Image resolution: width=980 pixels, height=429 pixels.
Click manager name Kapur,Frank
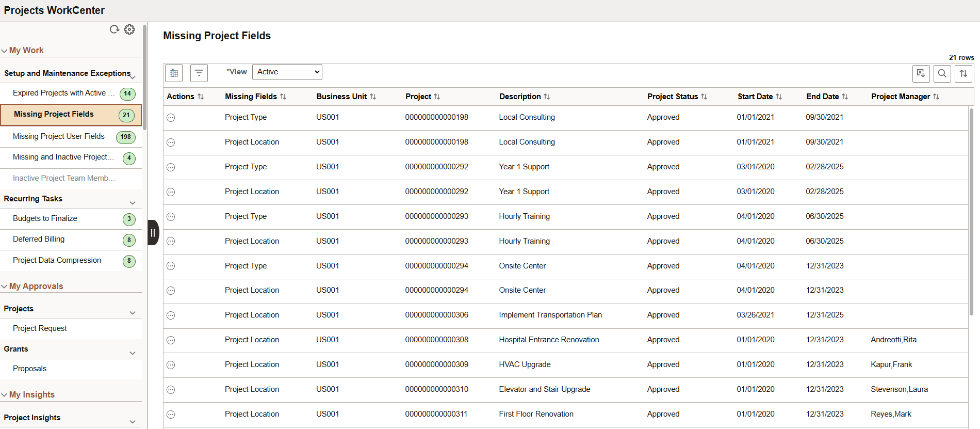[891, 364]
